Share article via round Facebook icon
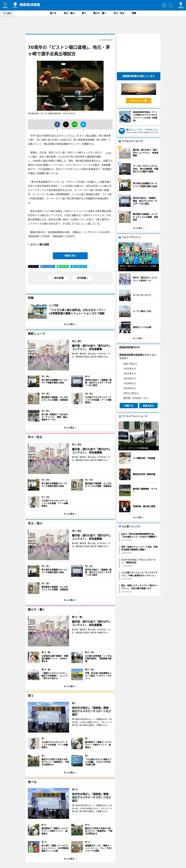Screen dimensions: 186x868 click(x=57, y=124)
